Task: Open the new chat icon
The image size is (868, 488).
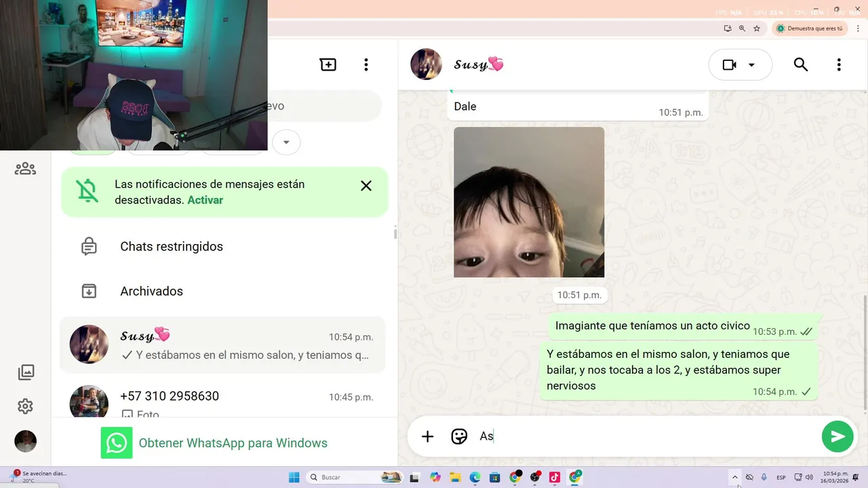Action: pos(328,64)
